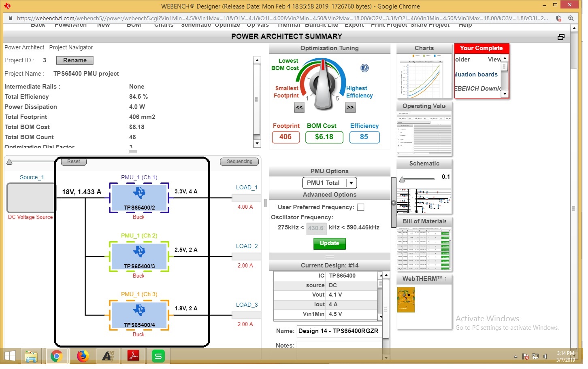Open the Schematic preview thumbnail
The image size is (588, 369).
(x=424, y=200)
